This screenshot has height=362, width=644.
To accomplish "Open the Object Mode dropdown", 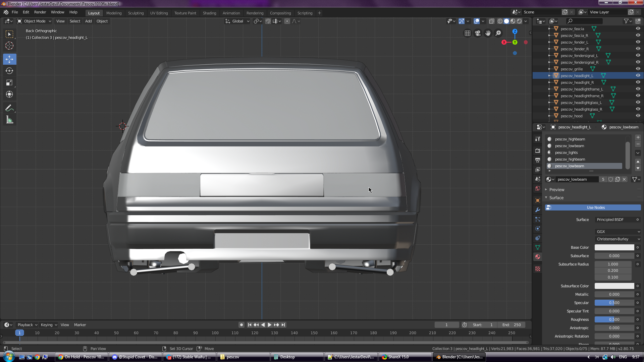I will tap(35, 21).
